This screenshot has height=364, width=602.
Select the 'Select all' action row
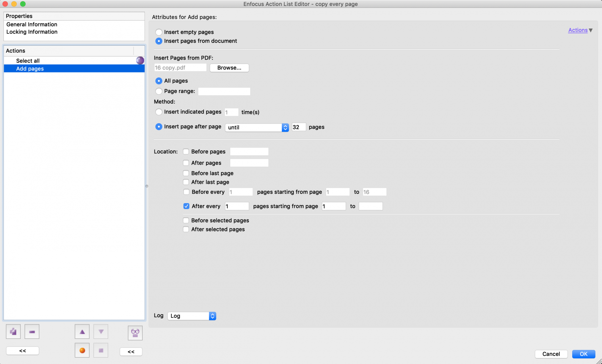pos(74,61)
